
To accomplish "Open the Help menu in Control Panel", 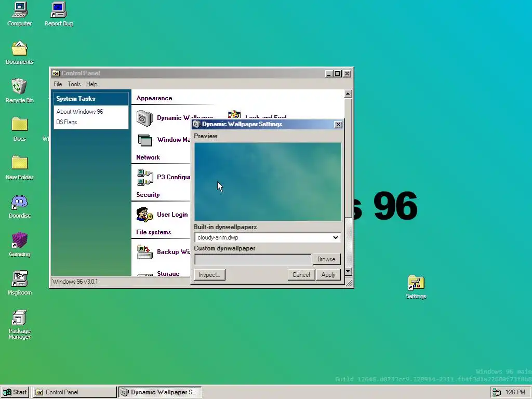I will point(91,84).
